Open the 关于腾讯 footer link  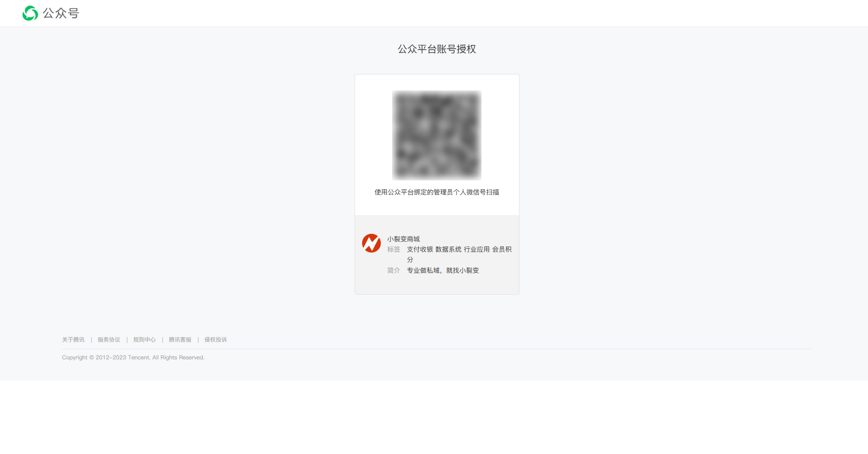73,340
